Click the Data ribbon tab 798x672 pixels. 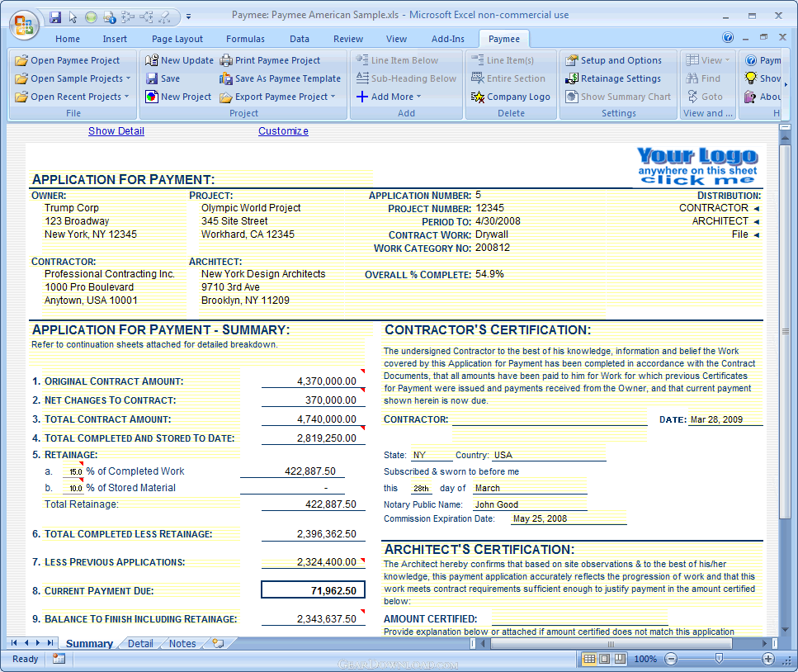(x=300, y=39)
